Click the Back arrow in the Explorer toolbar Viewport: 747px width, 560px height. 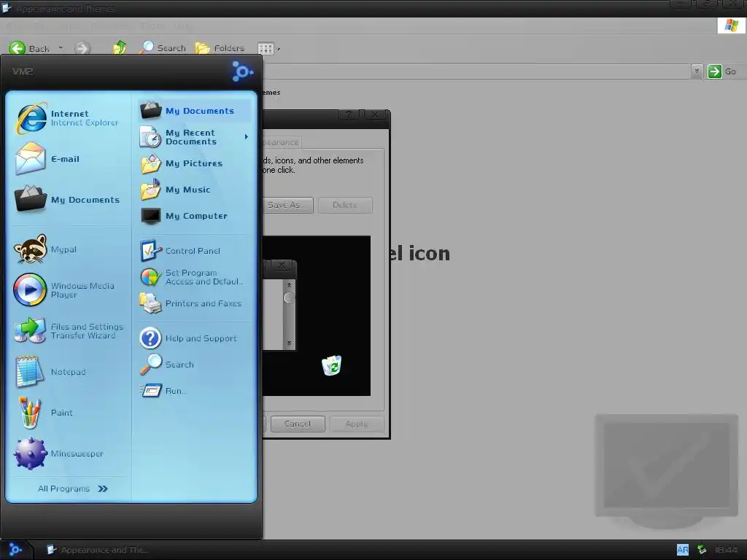[29, 48]
